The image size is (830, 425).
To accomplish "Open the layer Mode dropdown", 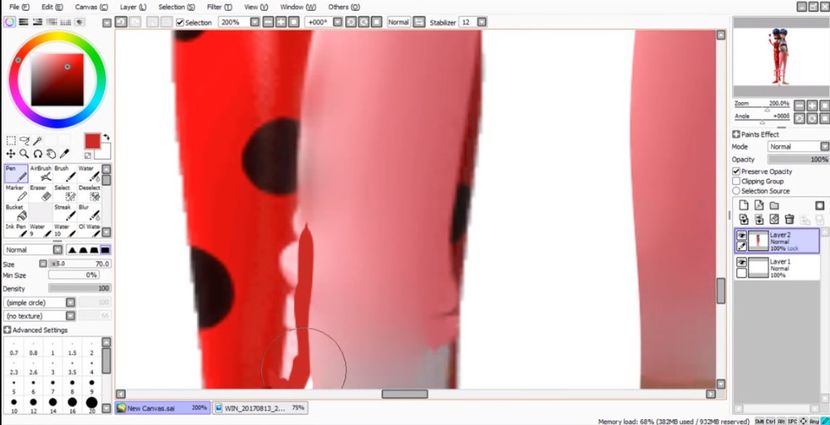I will [x=824, y=147].
